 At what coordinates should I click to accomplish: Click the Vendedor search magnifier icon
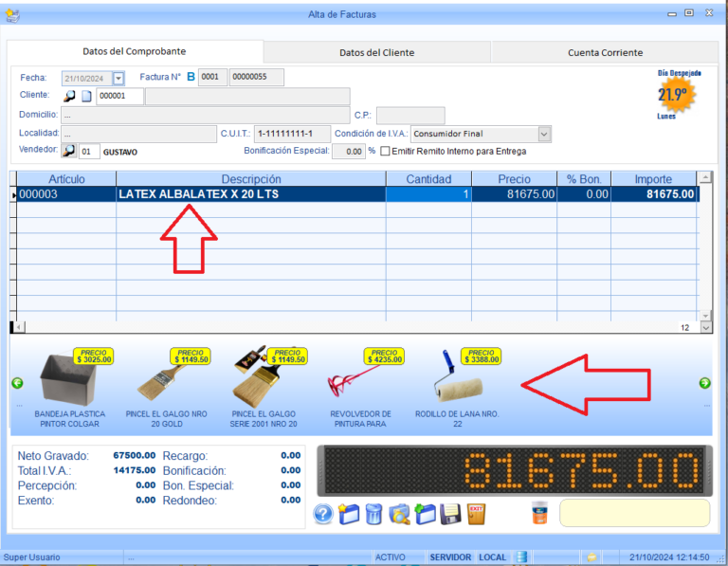pos(68,151)
